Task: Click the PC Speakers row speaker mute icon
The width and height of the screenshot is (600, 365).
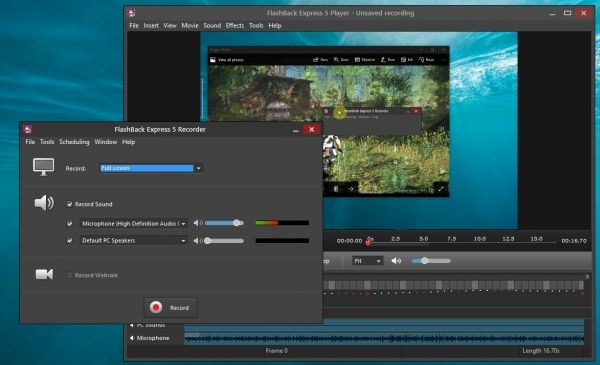Action: [197, 241]
